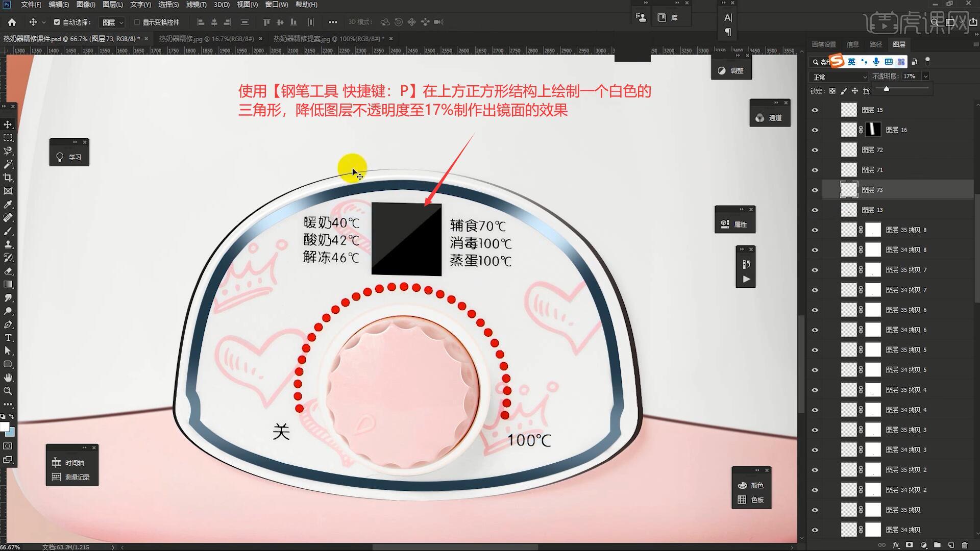
Task: Select the Pen tool
Action: pos(8,324)
